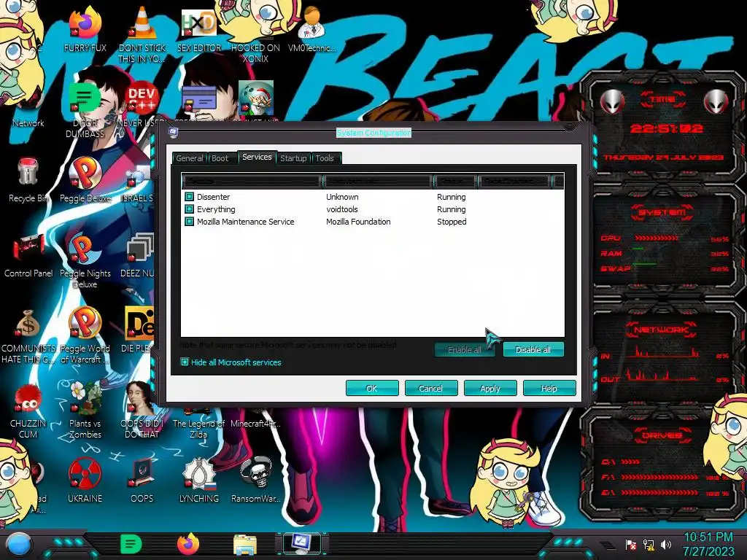
Task: Open the Plants vs Zombies shortcut
Action: coord(85,411)
